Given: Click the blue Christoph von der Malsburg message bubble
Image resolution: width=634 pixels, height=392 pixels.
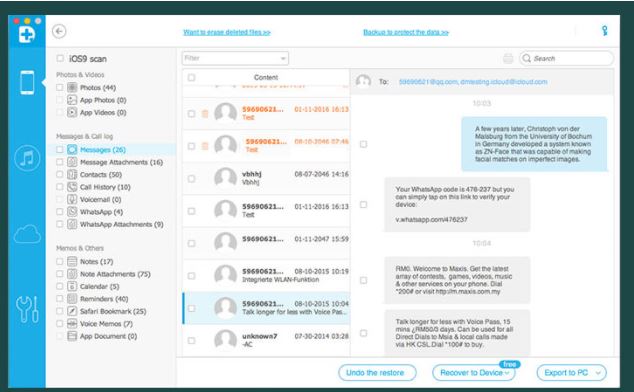Looking at the screenshot, I should click(x=534, y=144).
